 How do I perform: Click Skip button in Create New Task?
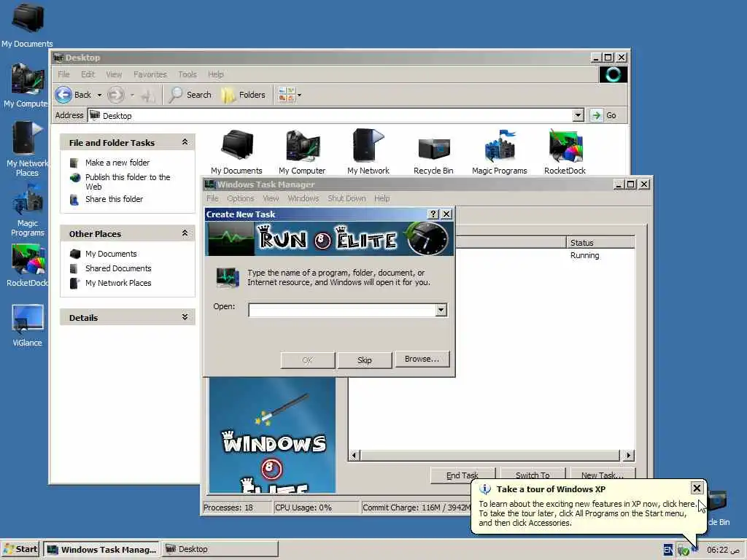pyautogui.click(x=365, y=360)
